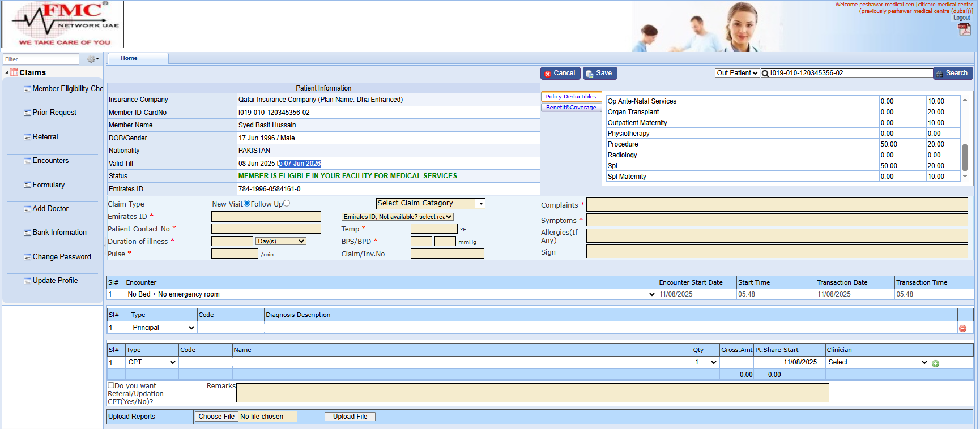The height and width of the screenshot is (429, 980).
Task: Click the benefits table vertical scrollbar
Action: click(x=965, y=157)
